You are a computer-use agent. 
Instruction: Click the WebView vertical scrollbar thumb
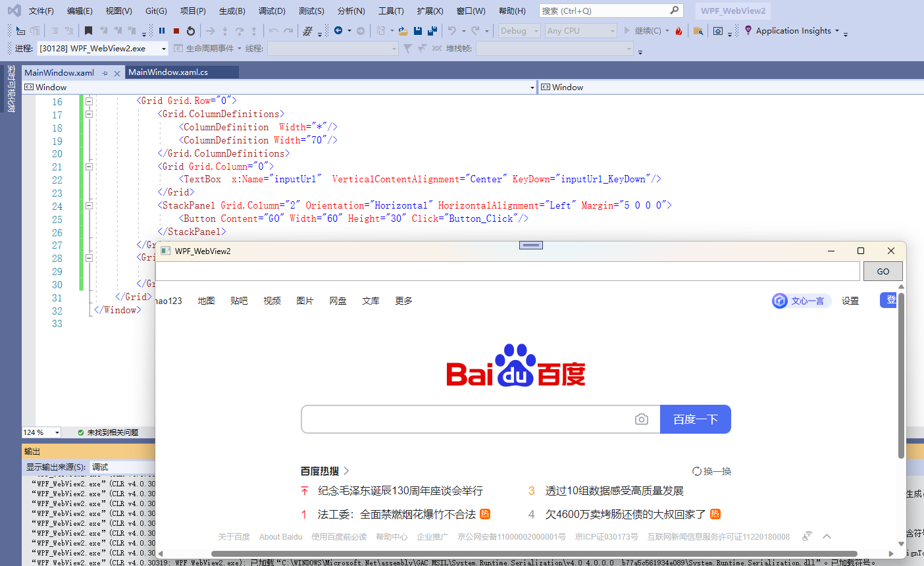(x=901, y=375)
